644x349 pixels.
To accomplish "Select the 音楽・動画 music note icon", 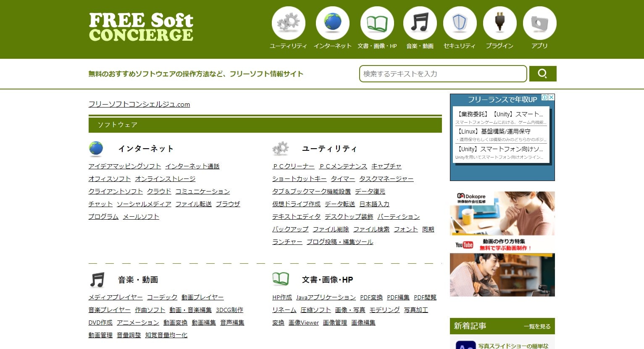I will (420, 23).
